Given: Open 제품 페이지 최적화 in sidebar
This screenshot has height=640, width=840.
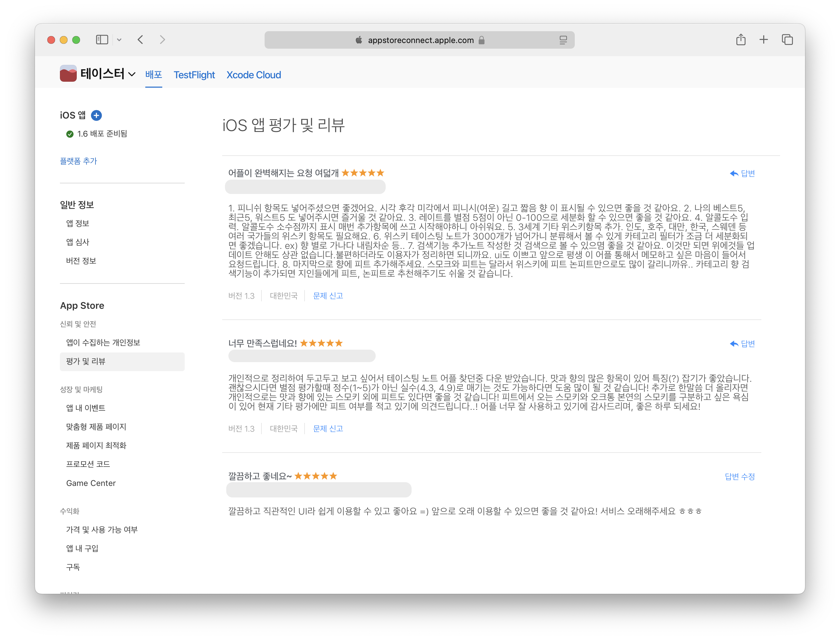Looking at the screenshot, I should [96, 445].
